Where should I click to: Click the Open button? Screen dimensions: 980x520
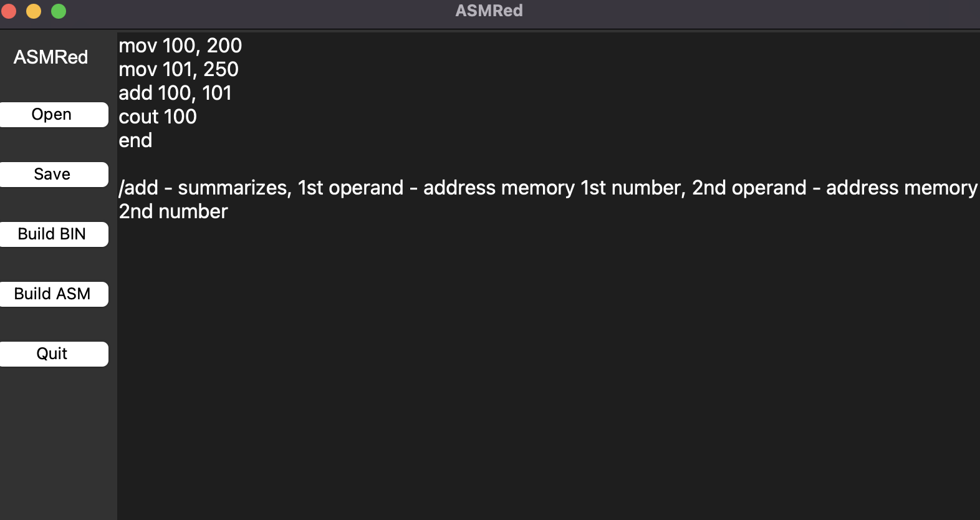pyautogui.click(x=52, y=115)
